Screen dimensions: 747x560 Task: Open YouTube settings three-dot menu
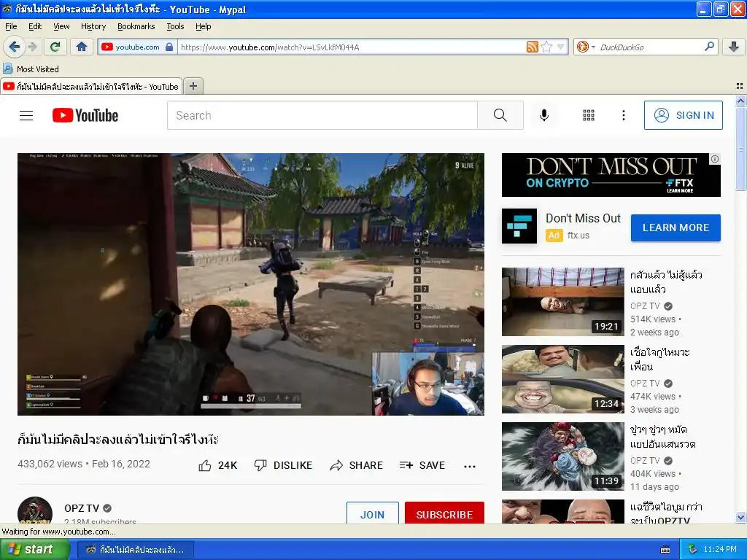point(623,115)
